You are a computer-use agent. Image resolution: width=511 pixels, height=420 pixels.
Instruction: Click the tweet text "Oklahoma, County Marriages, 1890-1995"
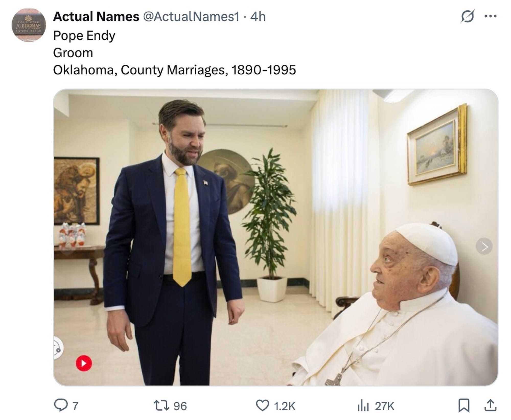pyautogui.click(x=175, y=70)
